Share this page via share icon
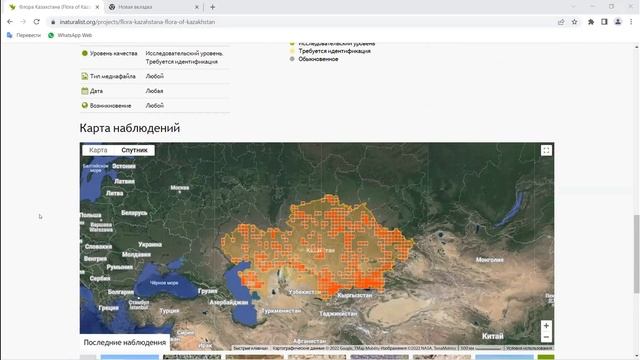The width and height of the screenshot is (640, 360). pyautogui.click(x=561, y=22)
